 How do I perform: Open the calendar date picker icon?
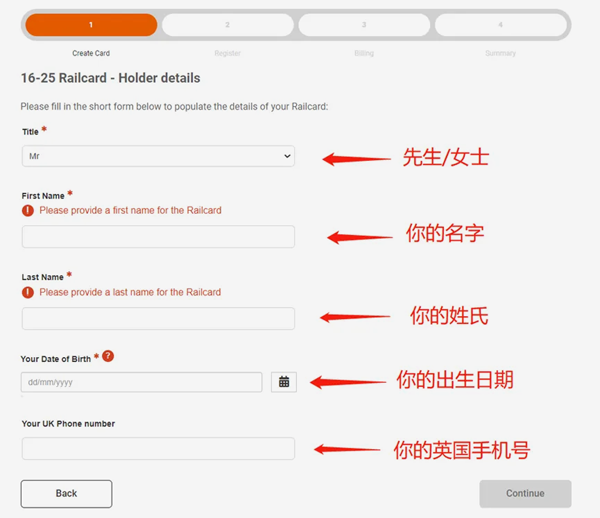pos(284,382)
